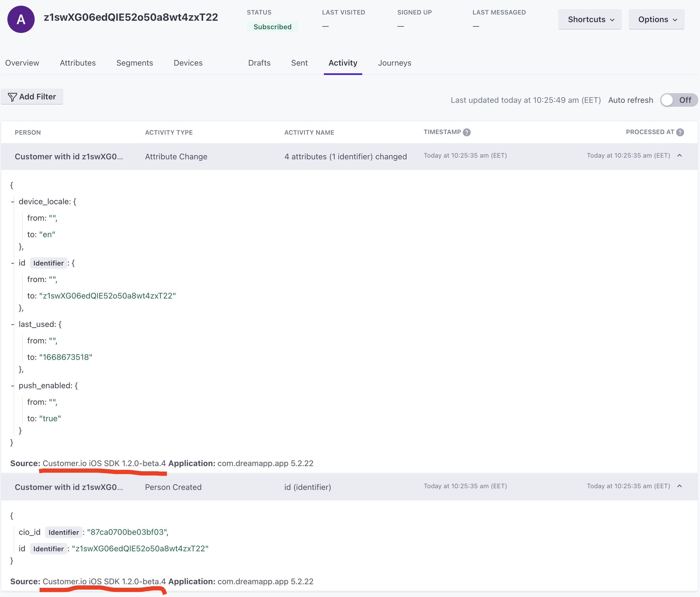The image size is (700, 597).
Task: Click the filter icon in Add Filter
Action: (12, 97)
